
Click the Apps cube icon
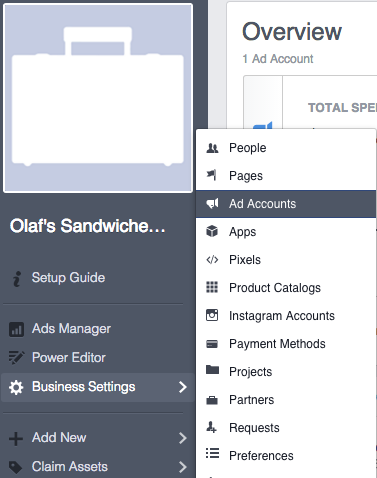(212, 231)
